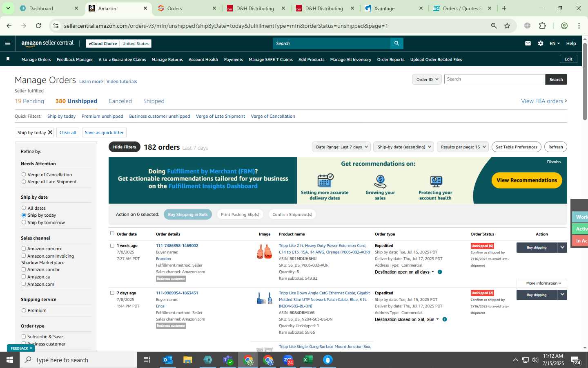The width and height of the screenshot is (588, 368).
Task: Open the Results per page dropdown
Action: coord(463,147)
